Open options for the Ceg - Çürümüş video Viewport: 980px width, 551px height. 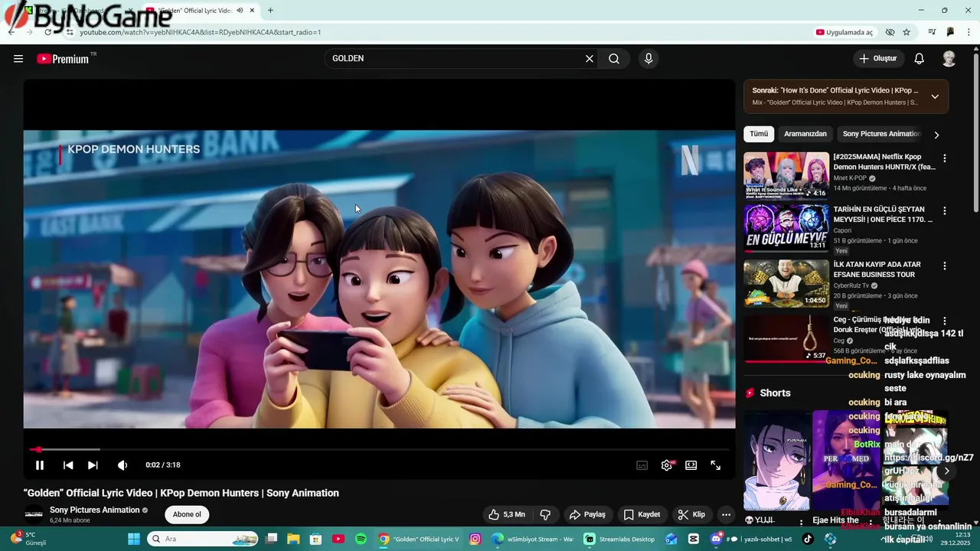click(x=944, y=321)
